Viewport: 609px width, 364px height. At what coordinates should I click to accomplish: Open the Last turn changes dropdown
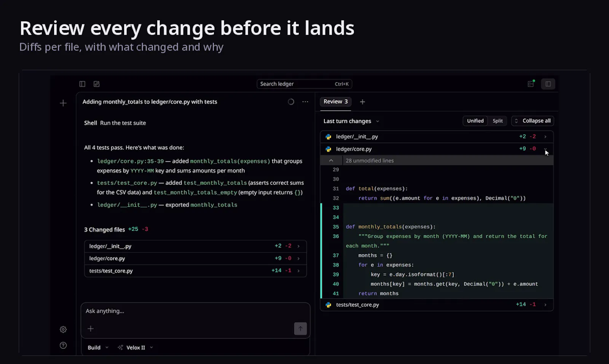pos(351,121)
